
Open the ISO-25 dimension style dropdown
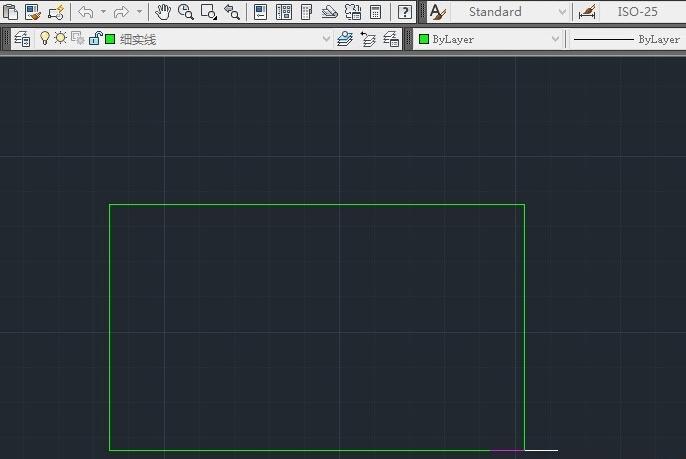point(643,12)
